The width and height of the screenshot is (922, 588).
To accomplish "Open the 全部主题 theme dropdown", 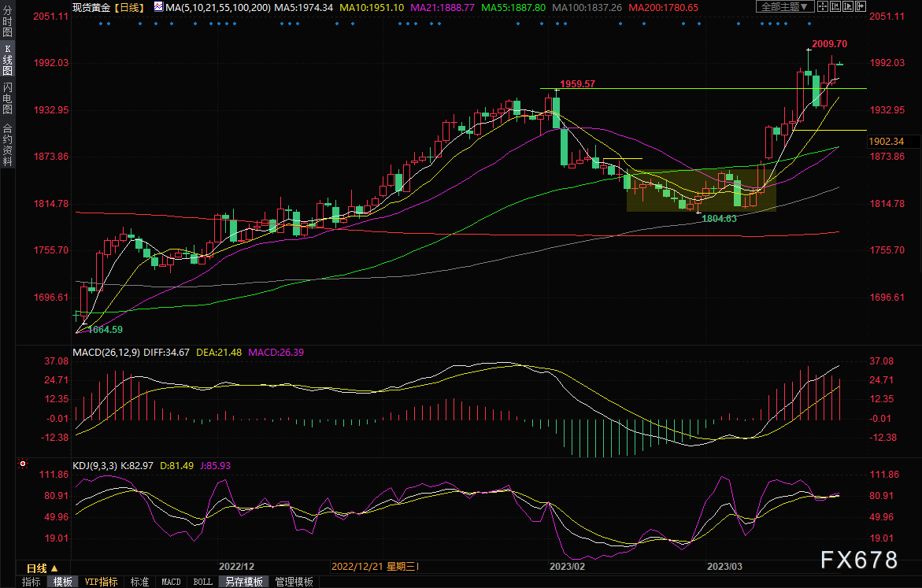I will [x=785, y=6].
